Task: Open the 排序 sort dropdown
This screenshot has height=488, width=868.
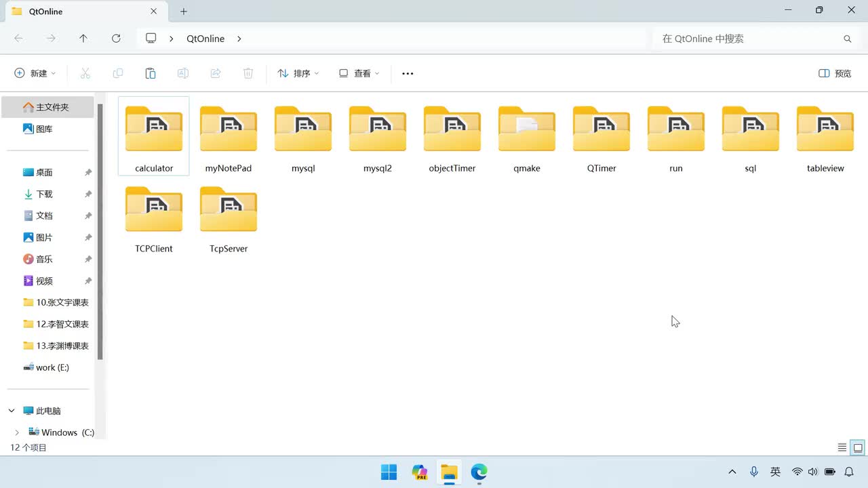Action: [x=298, y=73]
